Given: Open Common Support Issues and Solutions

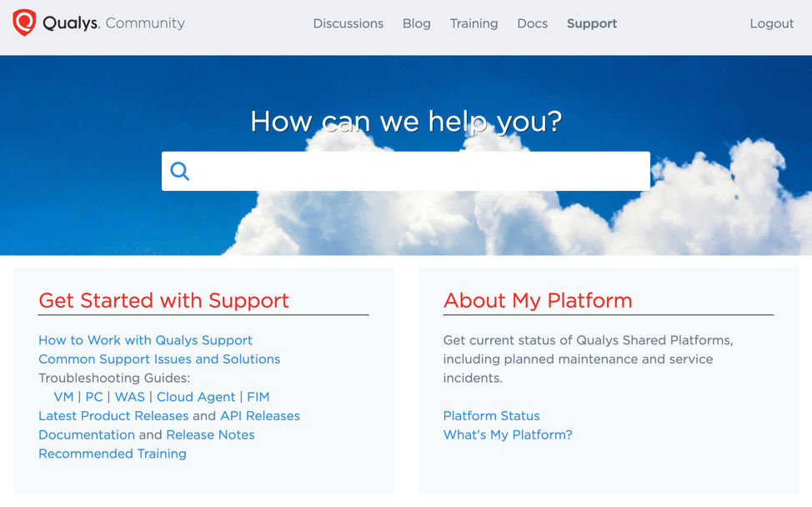Looking at the screenshot, I should point(159,359).
